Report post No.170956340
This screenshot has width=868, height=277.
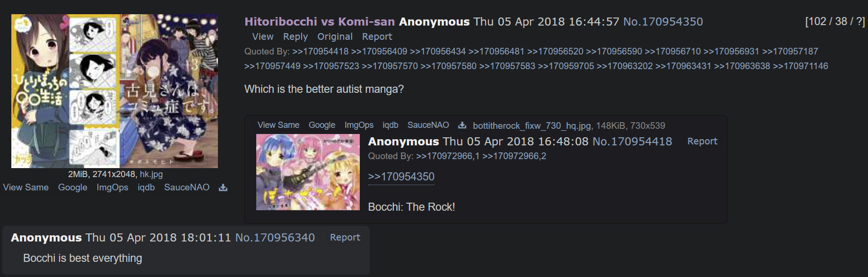[345, 237]
